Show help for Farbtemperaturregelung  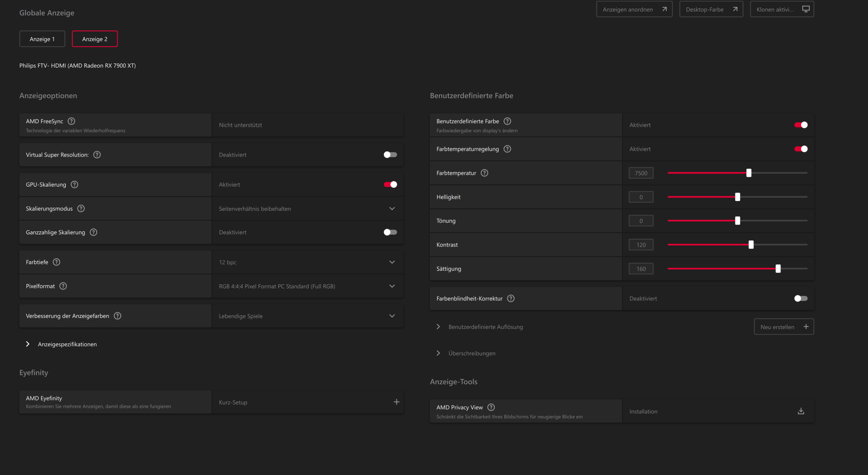click(507, 149)
